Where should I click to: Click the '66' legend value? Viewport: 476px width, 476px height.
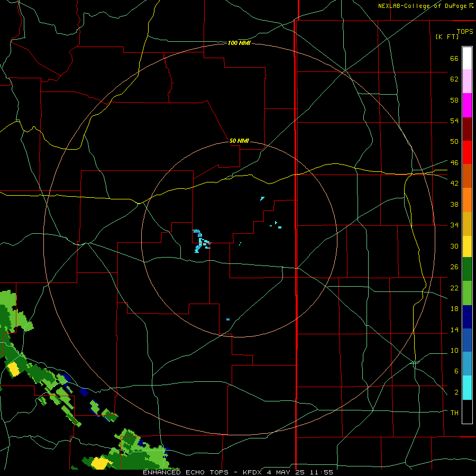click(x=454, y=58)
